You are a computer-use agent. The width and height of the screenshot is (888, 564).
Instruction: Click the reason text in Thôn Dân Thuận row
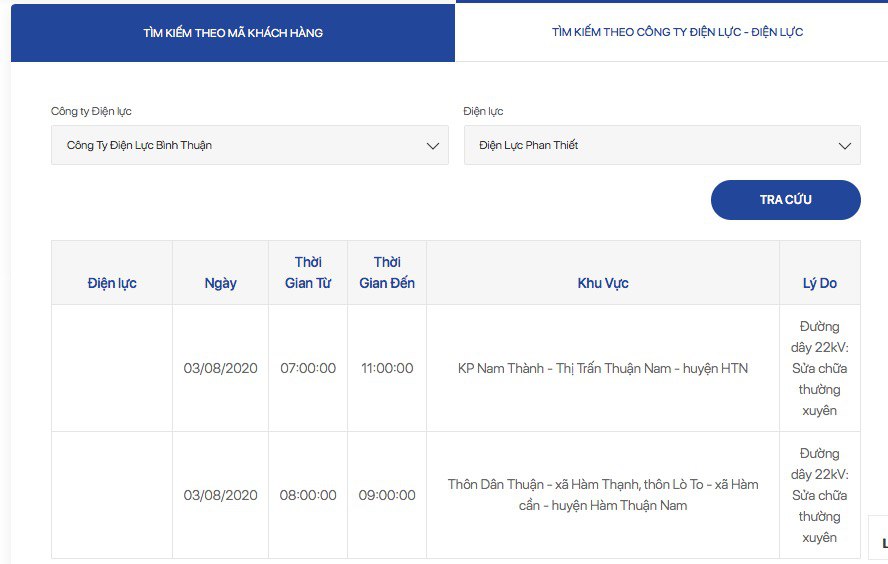click(x=819, y=495)
